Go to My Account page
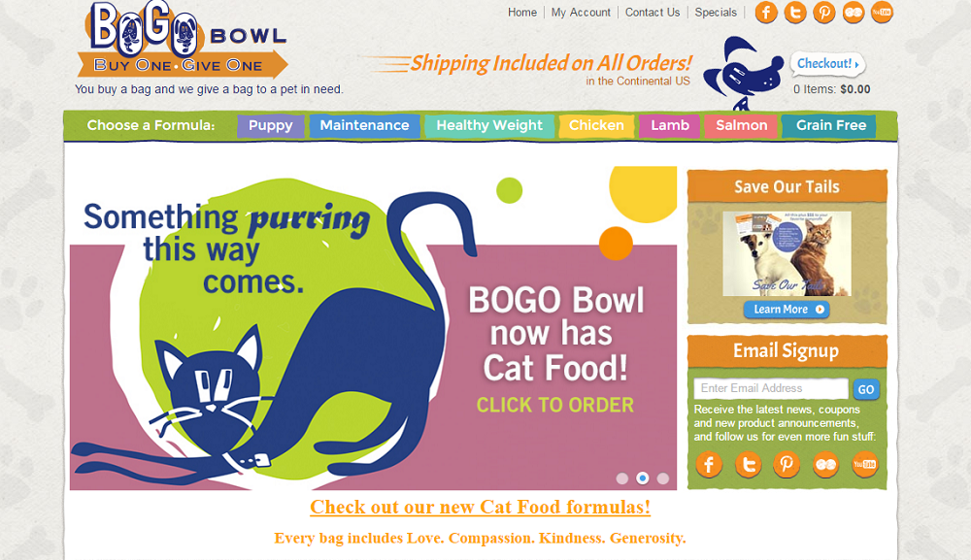Image resolution: width=971 pixels, height=560 pixels. click(581, 13)
